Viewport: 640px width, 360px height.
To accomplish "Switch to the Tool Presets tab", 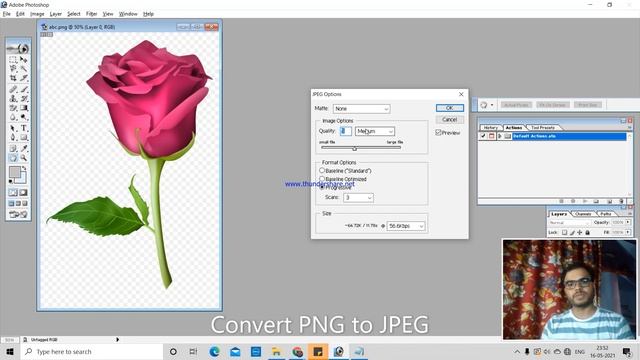I will [x=543, y=128].
